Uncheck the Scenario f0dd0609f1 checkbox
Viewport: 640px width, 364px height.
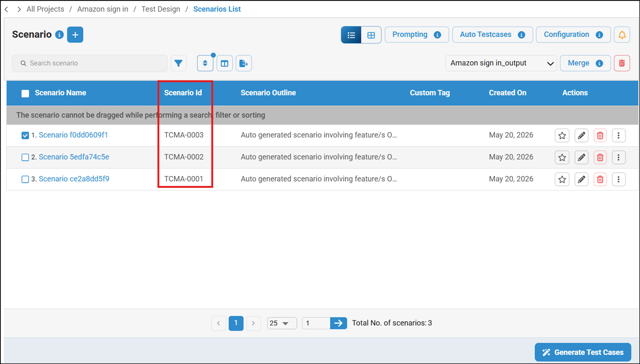click(x=25, y=135)
